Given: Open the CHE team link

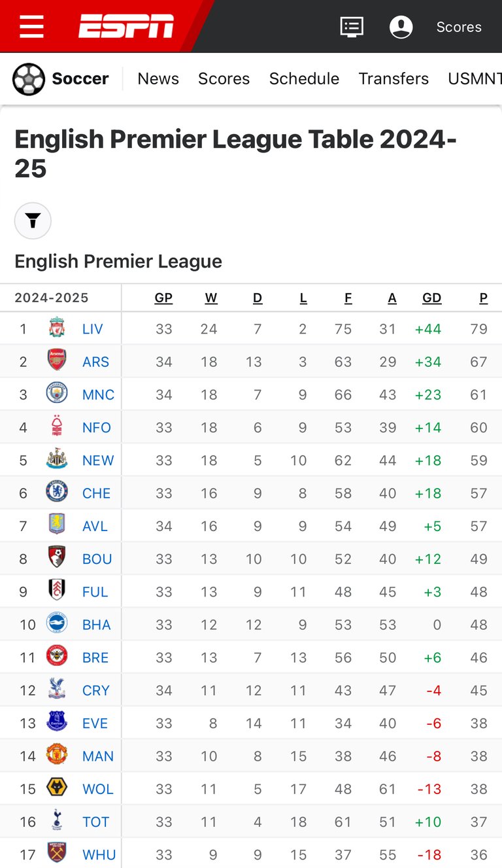Looking at the screenshot, I should [x=96, y=493].
